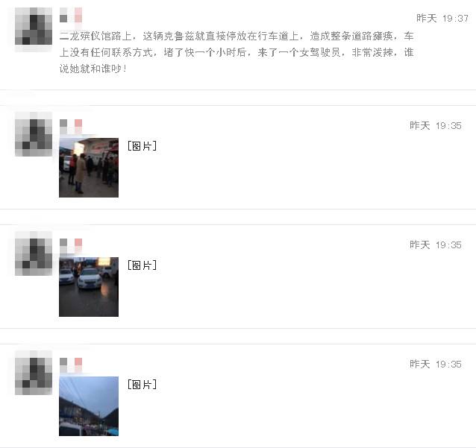The height and width of the screenshot is (448, 476).
Task: Click the message line starting 二龙殡仪馆路上
Action: click(237, 36)
